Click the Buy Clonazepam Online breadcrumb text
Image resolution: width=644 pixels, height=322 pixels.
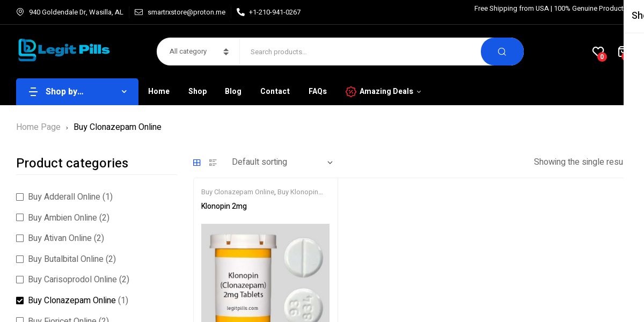point(118,127)
